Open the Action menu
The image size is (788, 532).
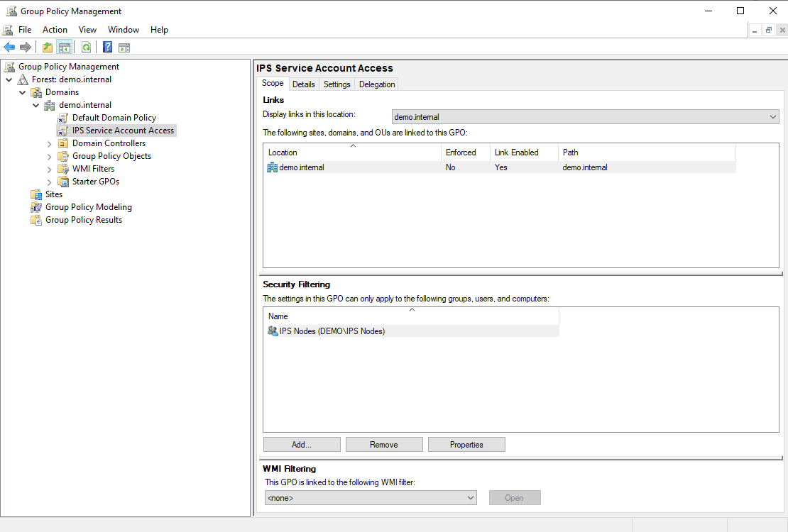(x=55, y=29)
